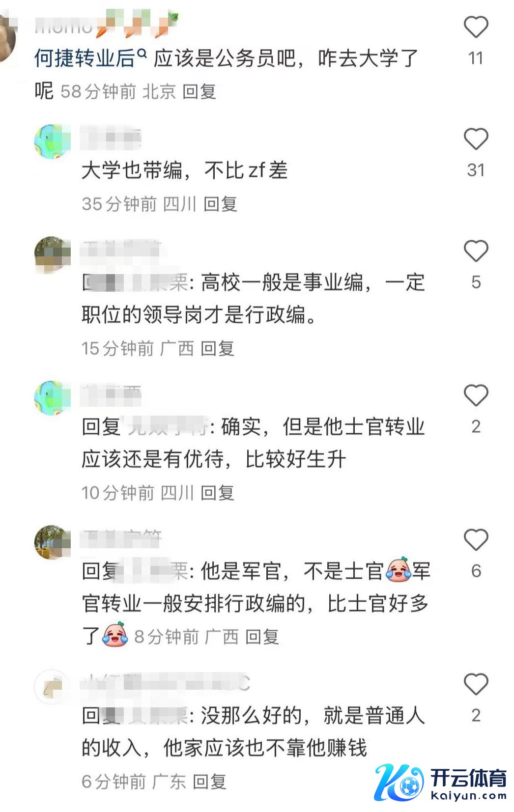Reply to the 8分钟前 广西 comment
Screen dimensions: 514x812
[262, 637]
